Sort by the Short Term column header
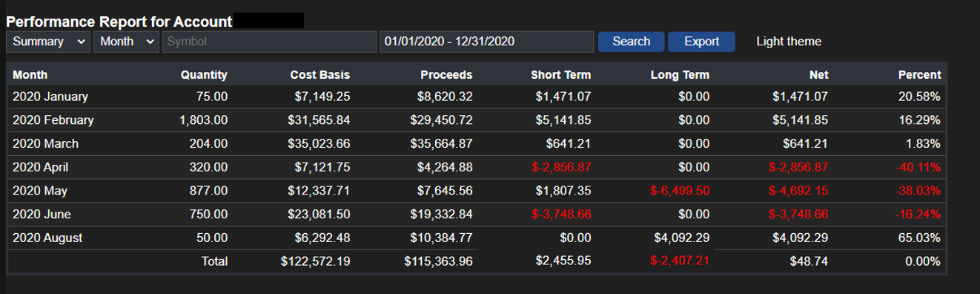980x294 pixels. coord(561,75)
